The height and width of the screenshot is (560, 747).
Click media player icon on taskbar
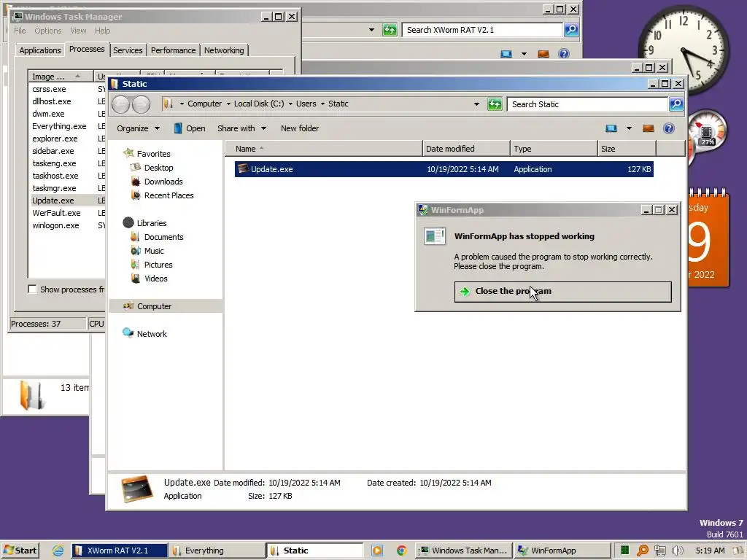(377, 551)
